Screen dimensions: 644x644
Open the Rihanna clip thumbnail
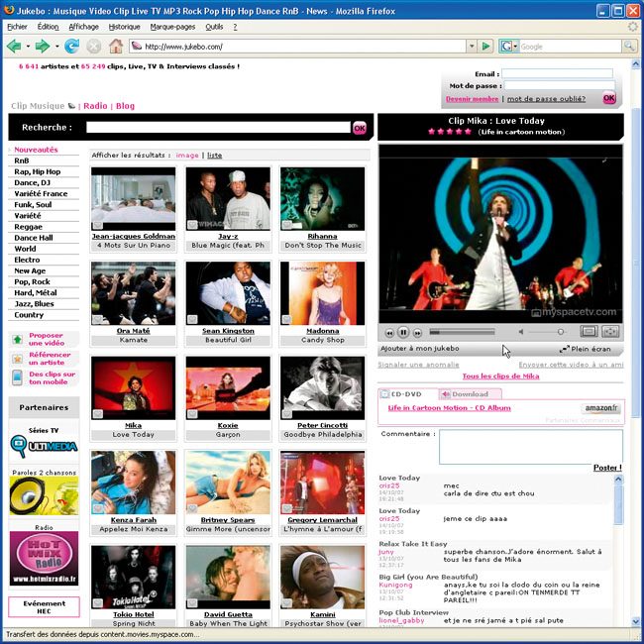click(322, 199)
